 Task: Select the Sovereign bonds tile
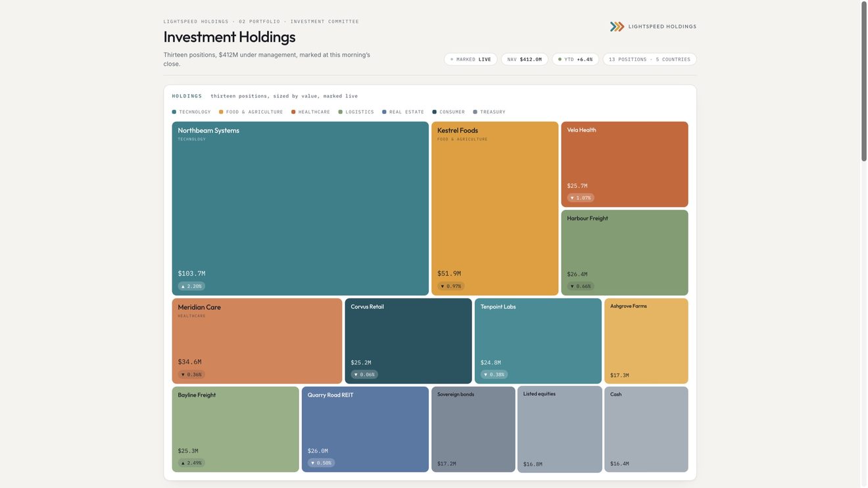coord(473,429)
